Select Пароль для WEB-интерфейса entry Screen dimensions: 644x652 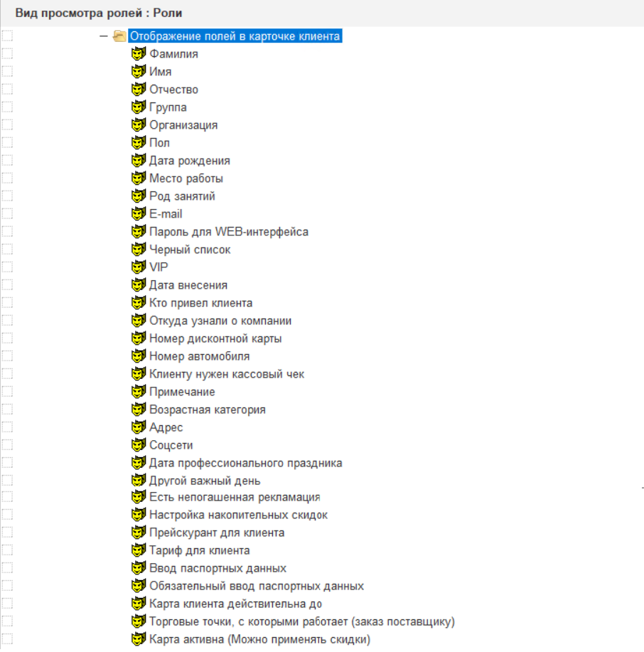coord(228,232)
